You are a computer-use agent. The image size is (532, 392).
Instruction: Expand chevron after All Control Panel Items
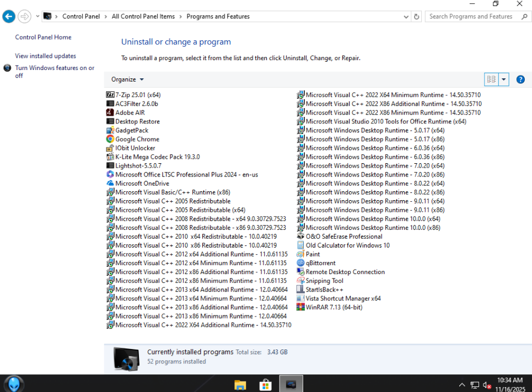pyautogui.click(x=180, y=17)
